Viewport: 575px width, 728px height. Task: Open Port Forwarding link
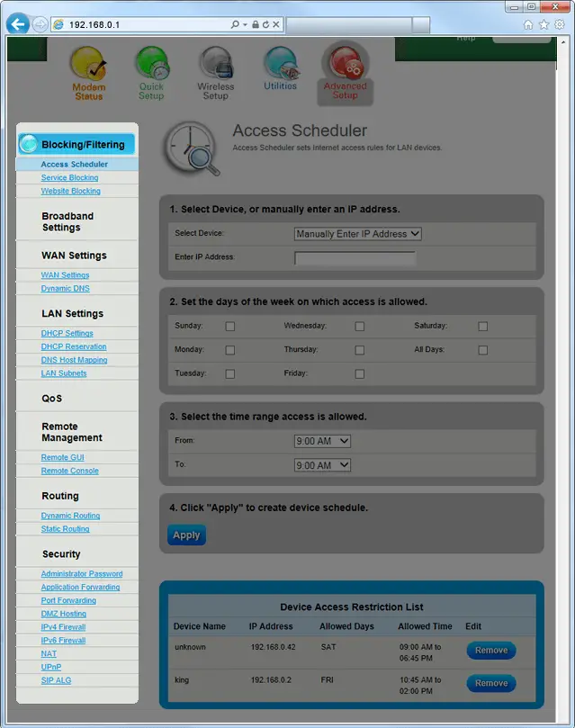pos(68,601)
